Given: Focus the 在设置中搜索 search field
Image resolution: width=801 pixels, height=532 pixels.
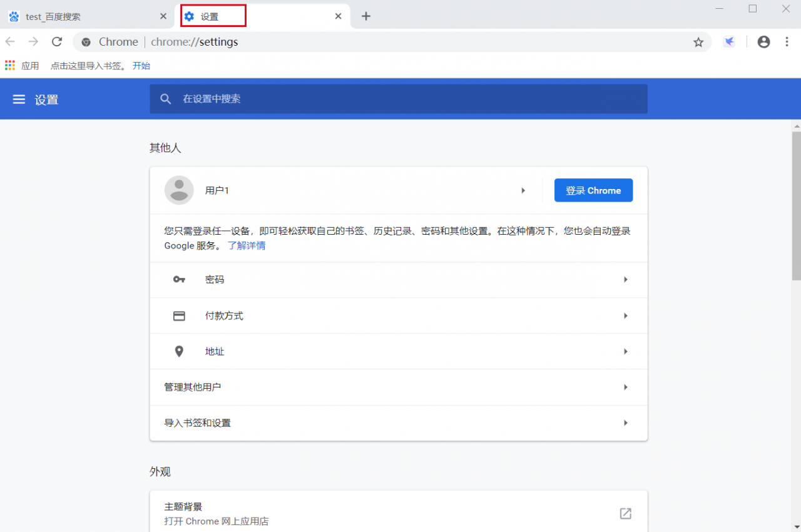Looking at the screenshot, I should (x=399, y=99).
